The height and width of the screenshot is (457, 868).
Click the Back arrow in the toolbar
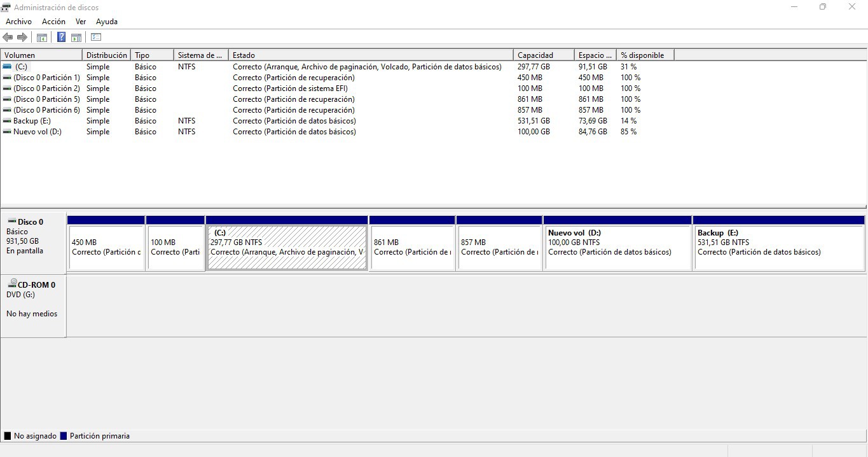(x=8, y=38)
